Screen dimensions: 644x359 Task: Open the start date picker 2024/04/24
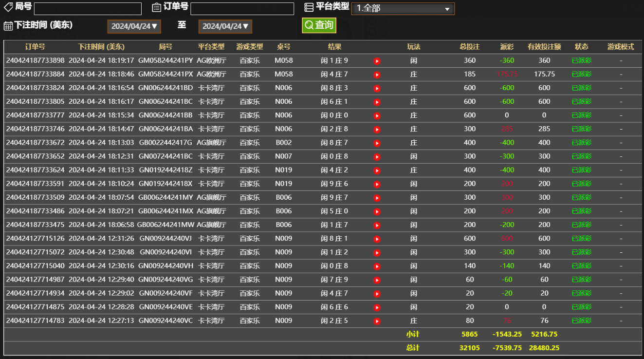click(134, 26)
